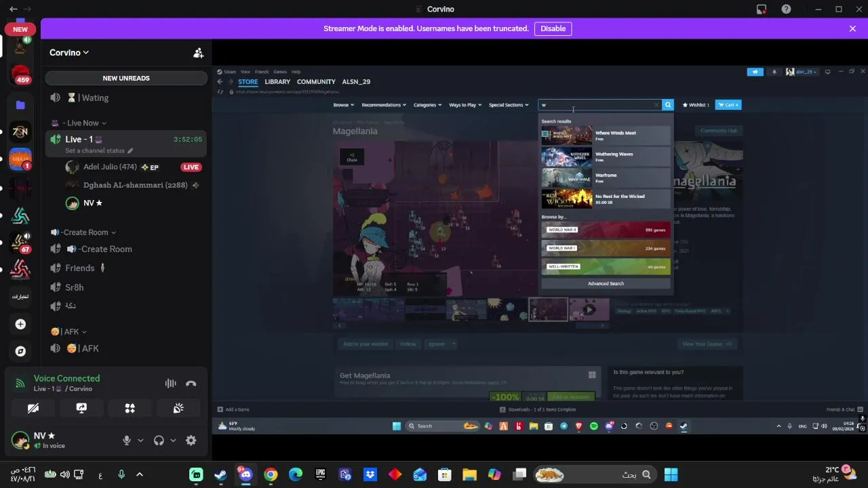
Task: Click the invite people icon
Action: (198, 52)
